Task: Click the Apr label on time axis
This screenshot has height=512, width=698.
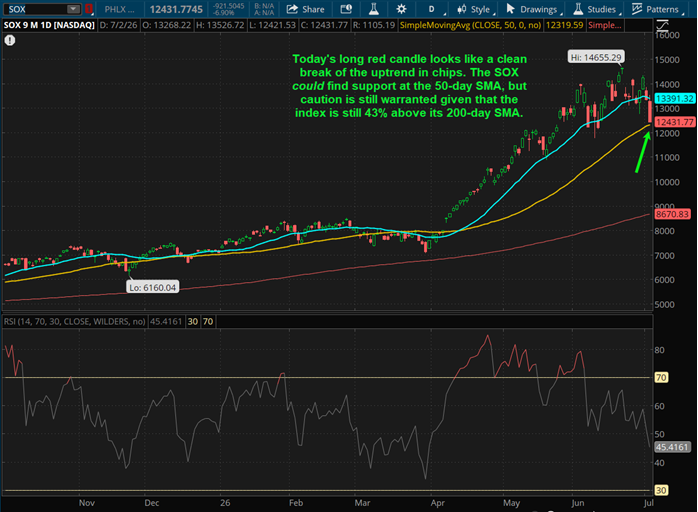Action: (x=437, y=503)
